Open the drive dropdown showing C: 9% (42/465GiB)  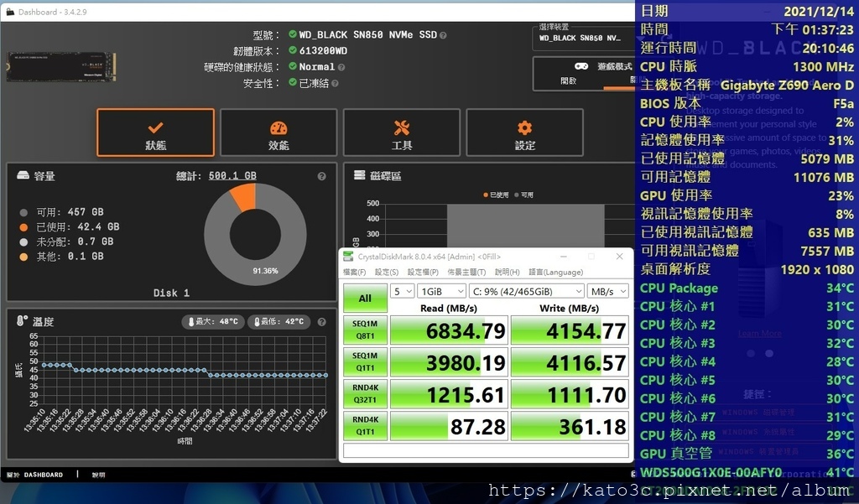pos(527,292)
